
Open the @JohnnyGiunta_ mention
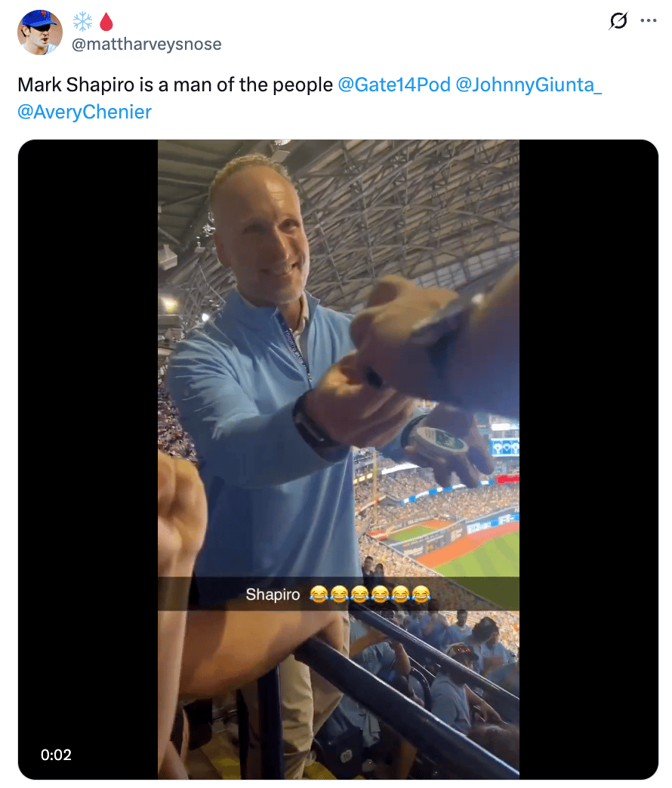tap(529, 85)
